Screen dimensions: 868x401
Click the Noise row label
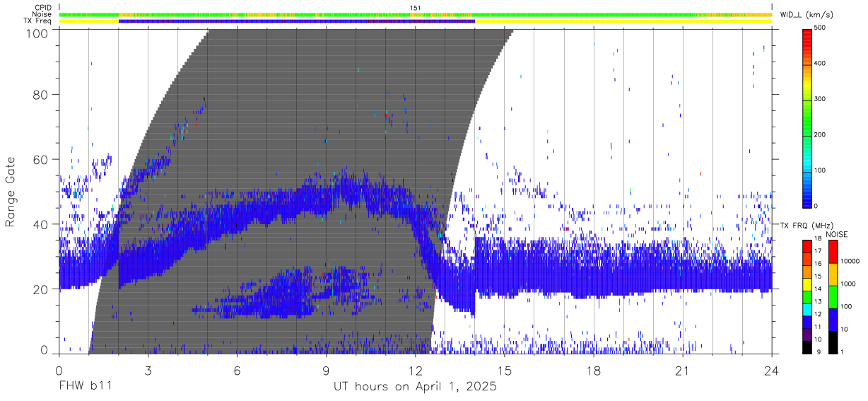pyautogui.click(x=42, y=15)
